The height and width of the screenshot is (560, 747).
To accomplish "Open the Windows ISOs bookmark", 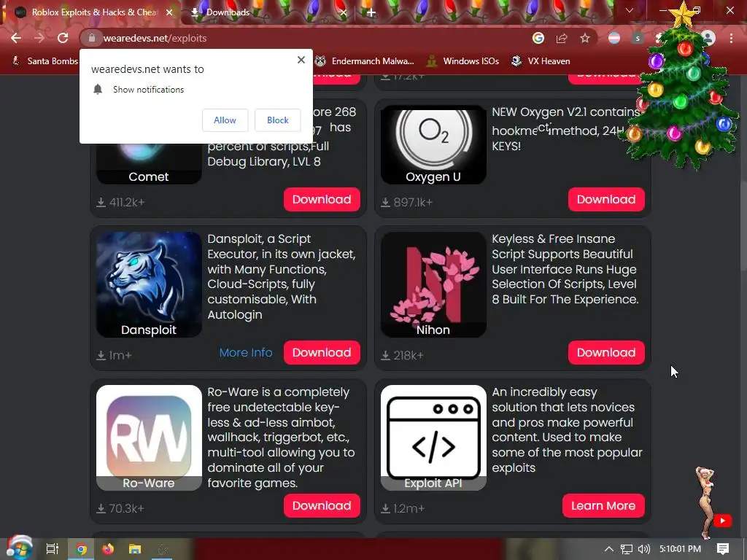I will [463, 61].
